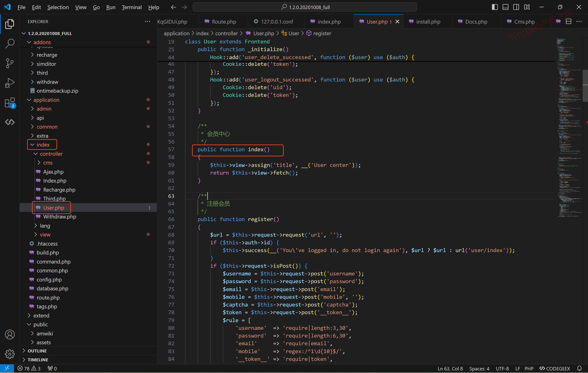Screen dimensions: 588x373
Task: Open the errors and warnings count
Action: (29, 368)
